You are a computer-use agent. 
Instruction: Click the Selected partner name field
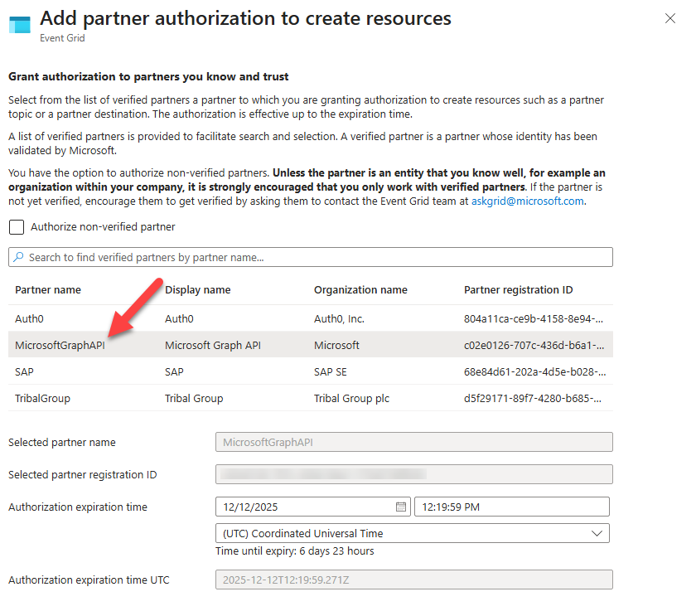(x=412, y=441)
